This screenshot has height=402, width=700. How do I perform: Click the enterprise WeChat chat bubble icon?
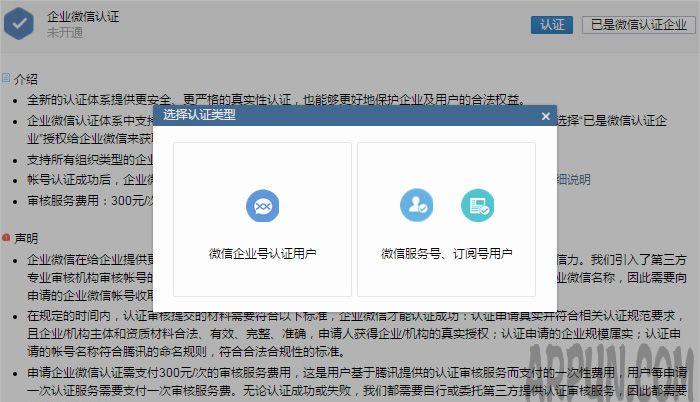click(x=262, y=206)
